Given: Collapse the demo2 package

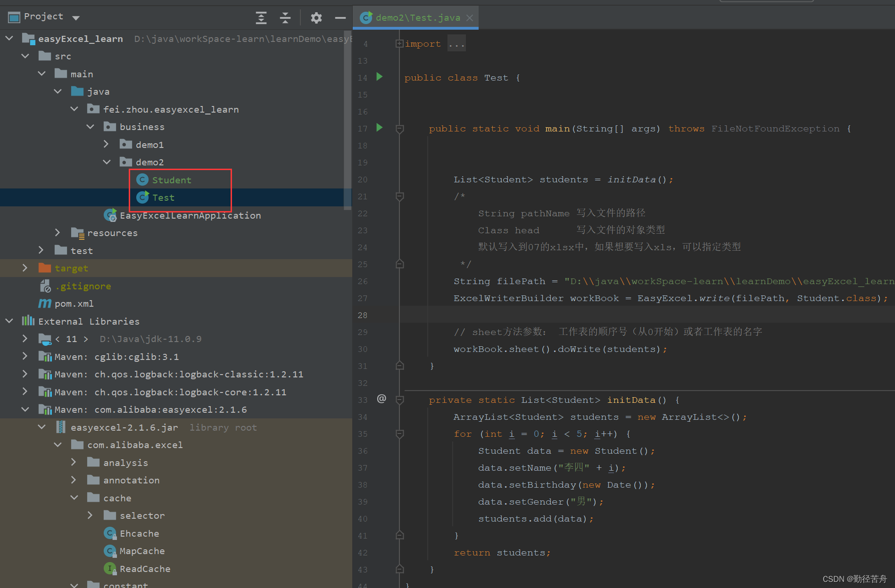Looking at the screenshot, I should (107, 162).
